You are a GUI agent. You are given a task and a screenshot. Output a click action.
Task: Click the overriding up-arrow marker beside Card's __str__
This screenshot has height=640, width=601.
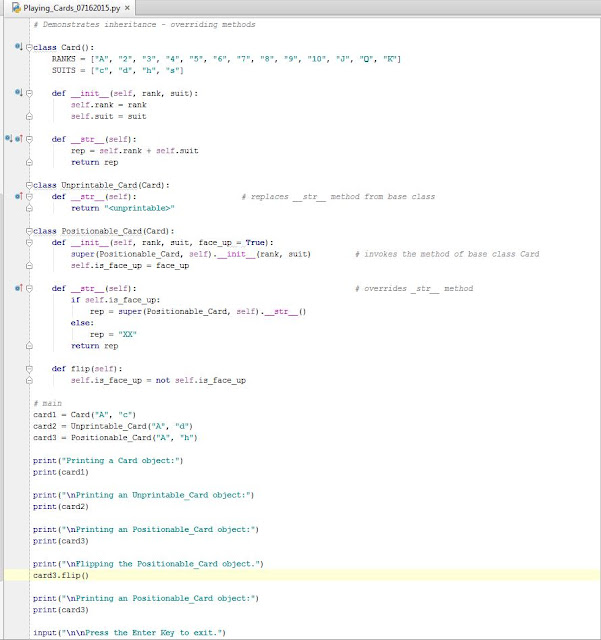(x=19, y=138)
